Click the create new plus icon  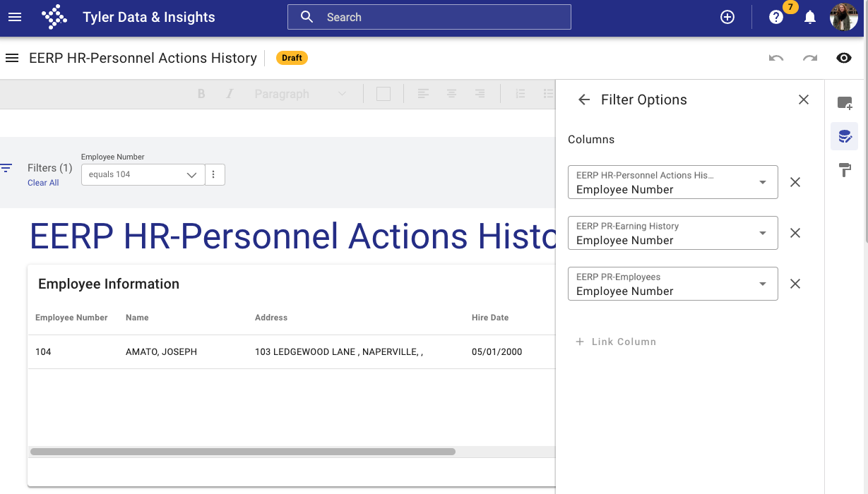pyautogui.click(x=727, y=17)
